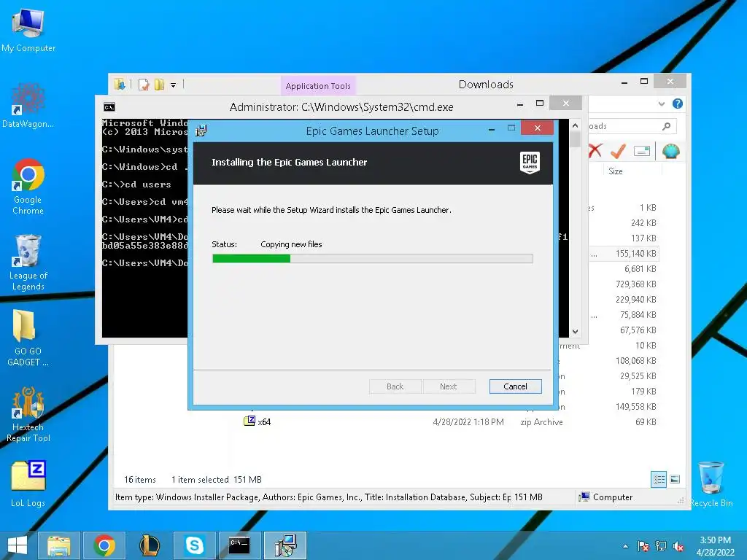Image resolution: width=747 pixels, height=560 pixels.
Task: Open My Computer desktop icon
Action: pos(28,29)
